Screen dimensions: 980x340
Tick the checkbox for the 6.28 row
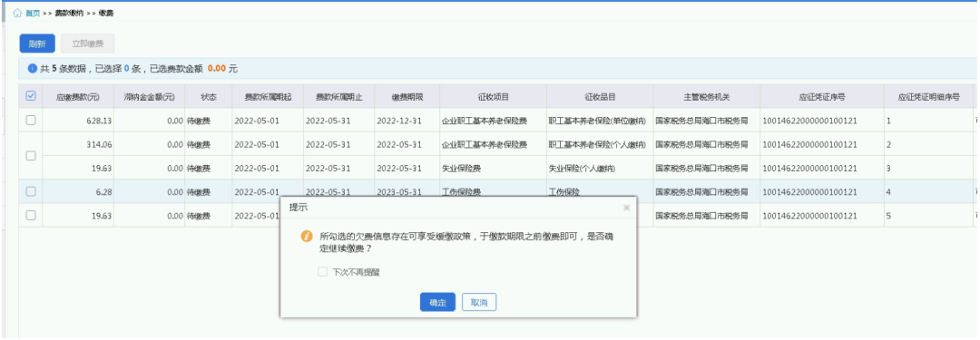click(x=31, y=191)
